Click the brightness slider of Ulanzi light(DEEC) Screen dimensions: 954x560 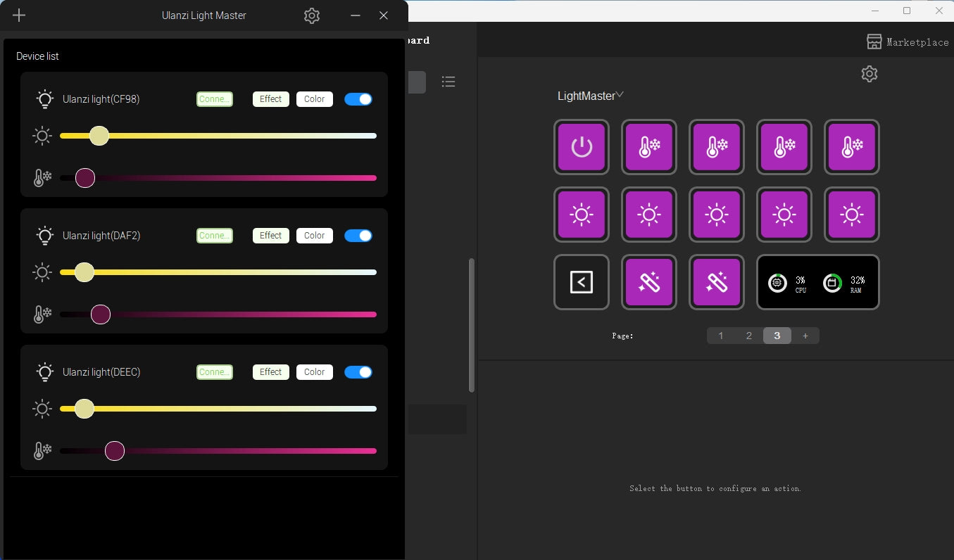pos(218,409)
